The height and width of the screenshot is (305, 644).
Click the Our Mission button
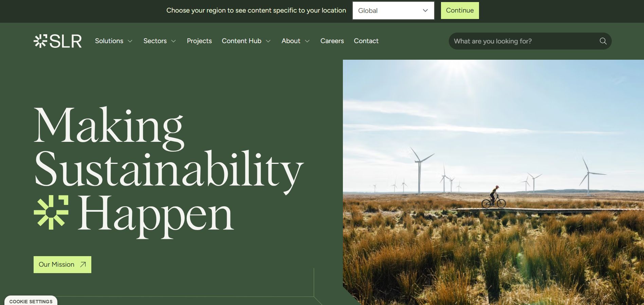(x=62, y=265)
